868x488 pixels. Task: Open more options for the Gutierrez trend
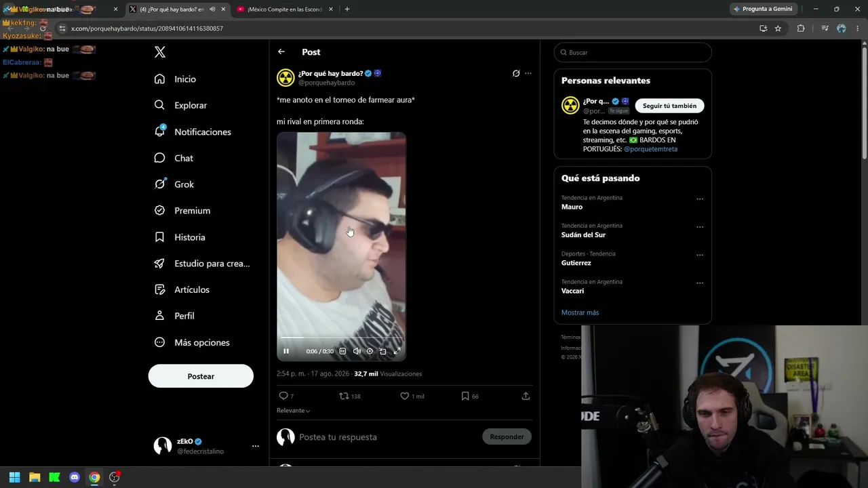700,255
